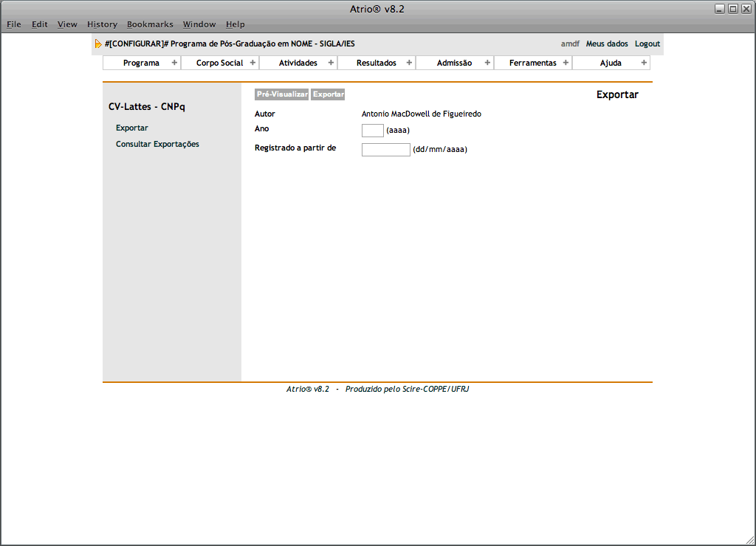The image size is (756, 546).
Task: Click the yellow arrow icon beside #[CONFIGURAR]#
Action: pyautogui.click(x=98, y=44)
